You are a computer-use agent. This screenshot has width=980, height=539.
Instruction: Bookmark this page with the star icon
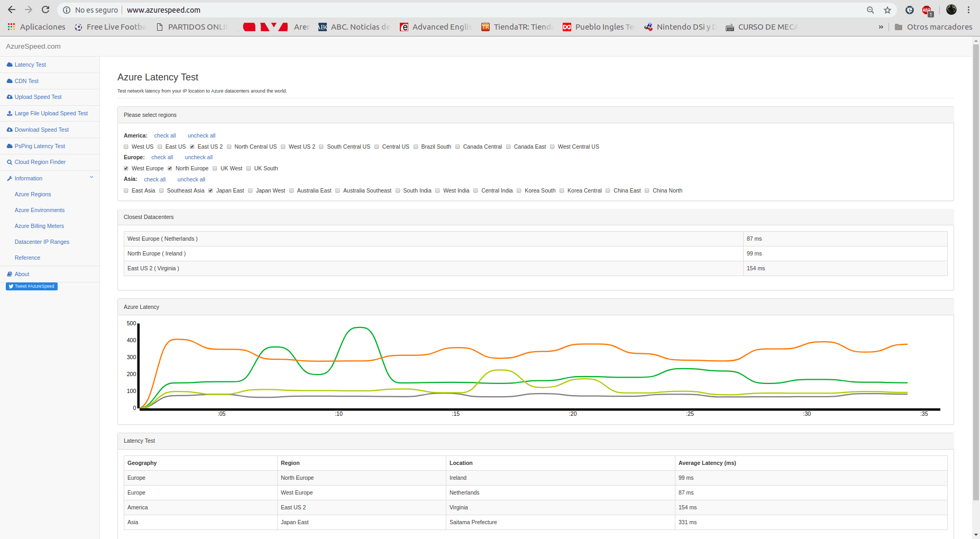(887, 10)
